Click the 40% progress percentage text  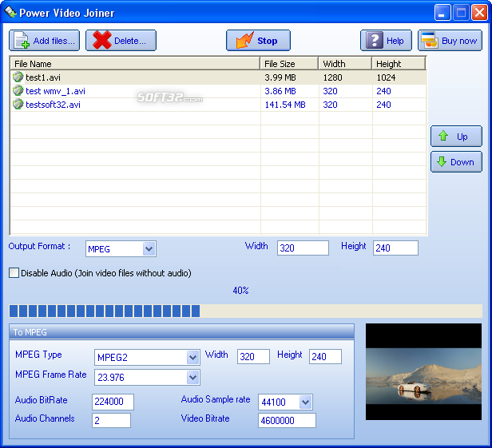(x=240, y=291)
